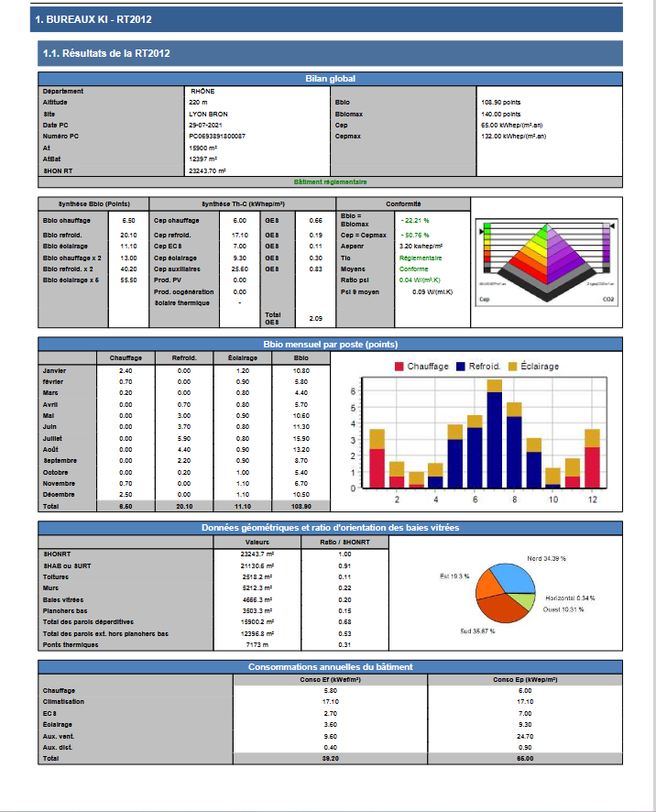Select the Total GES value '2.09'
Image resolution: width=656 pixels, height=812 pixels.
(x=315, y=319)
